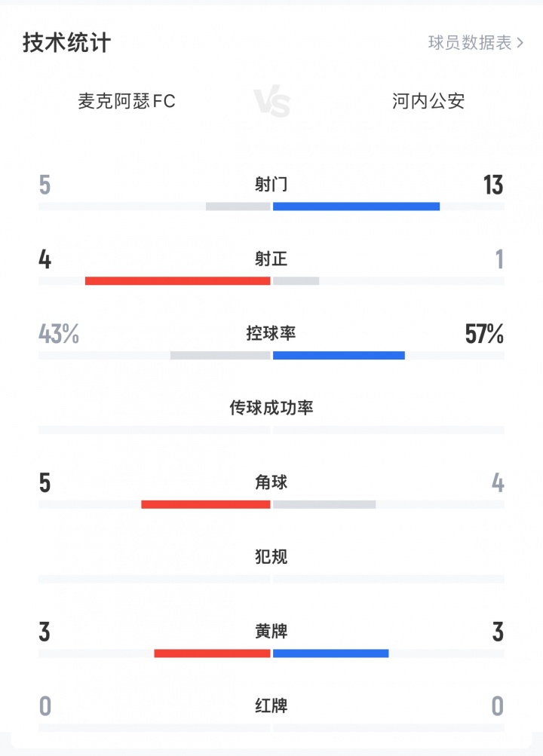Image resolution: width=543 pixels, height=756 pixels.
Task: Click the 技术统计 section heading
Action: pyautogui.click(x=66, y=43)
